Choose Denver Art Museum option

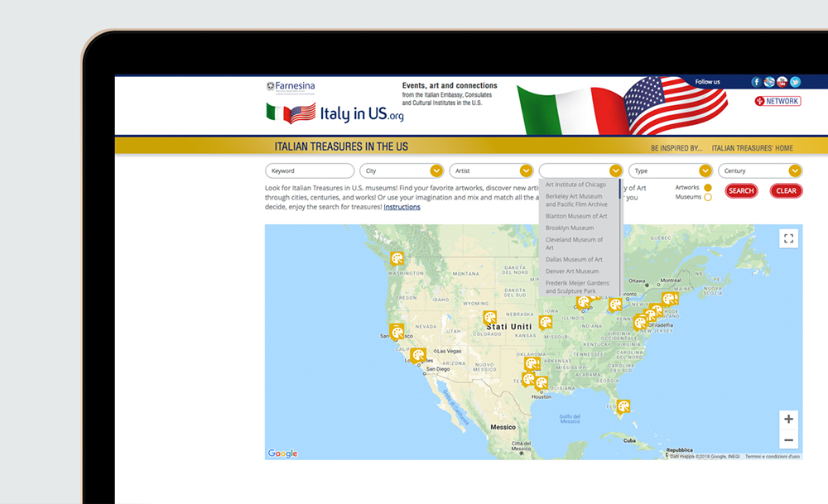coord(572,271)
